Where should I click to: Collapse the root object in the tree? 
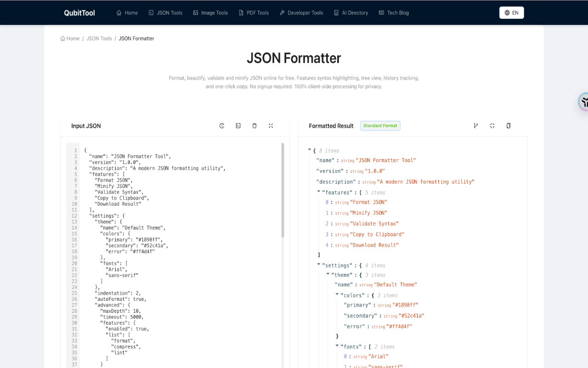(x=310, y=150)
